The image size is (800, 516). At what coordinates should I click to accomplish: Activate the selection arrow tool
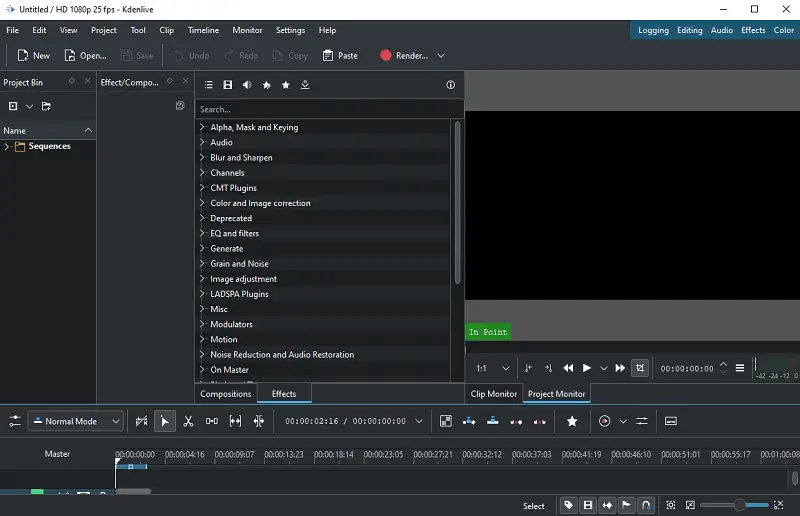tap(164, 421)
